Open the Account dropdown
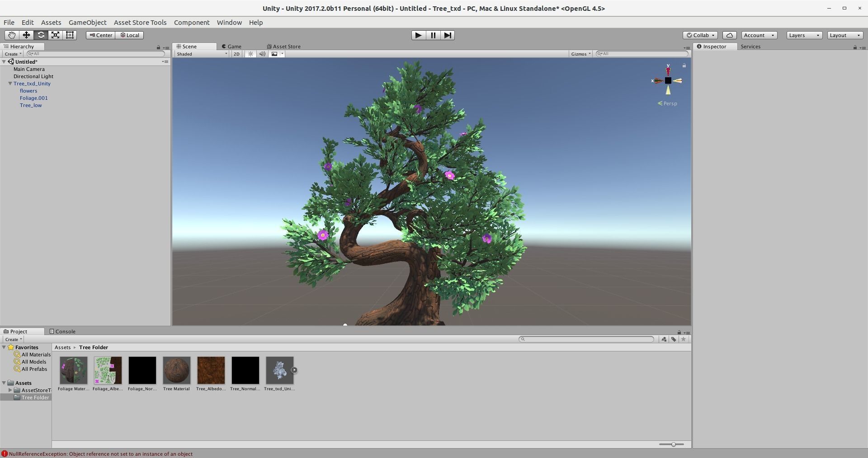868x458 pixels. [759, 35]
